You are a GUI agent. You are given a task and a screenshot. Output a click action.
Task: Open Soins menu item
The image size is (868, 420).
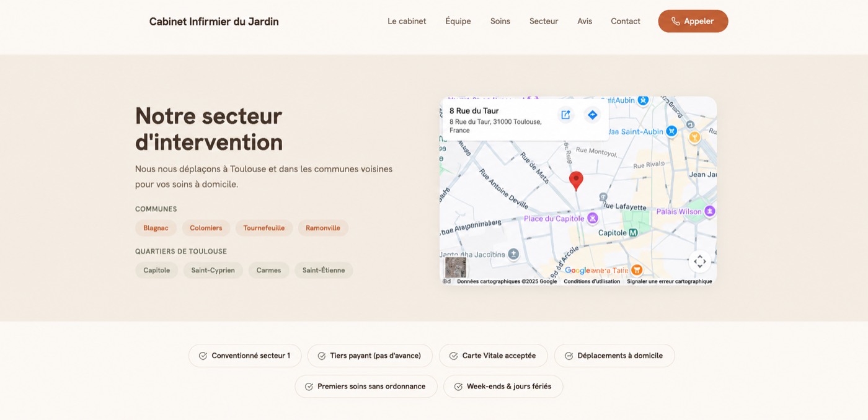(500, 21)
